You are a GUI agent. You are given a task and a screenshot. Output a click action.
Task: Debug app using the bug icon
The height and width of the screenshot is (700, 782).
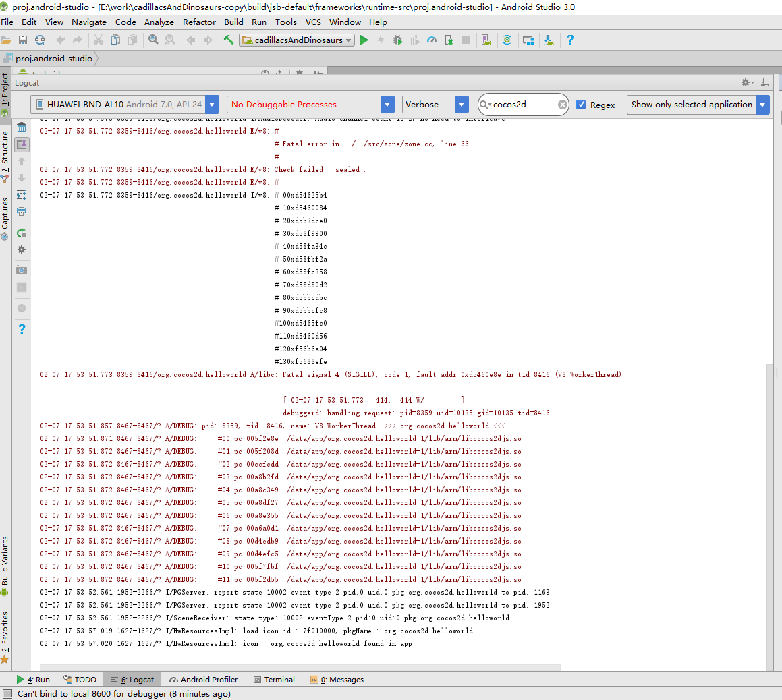(398, 40)
